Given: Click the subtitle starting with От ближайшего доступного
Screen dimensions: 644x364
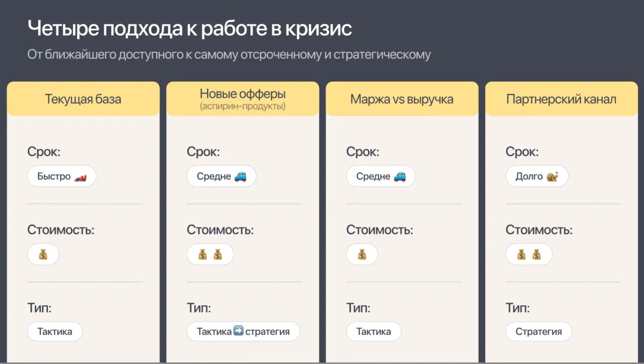Looking at the screenshot, I should 229,54.
